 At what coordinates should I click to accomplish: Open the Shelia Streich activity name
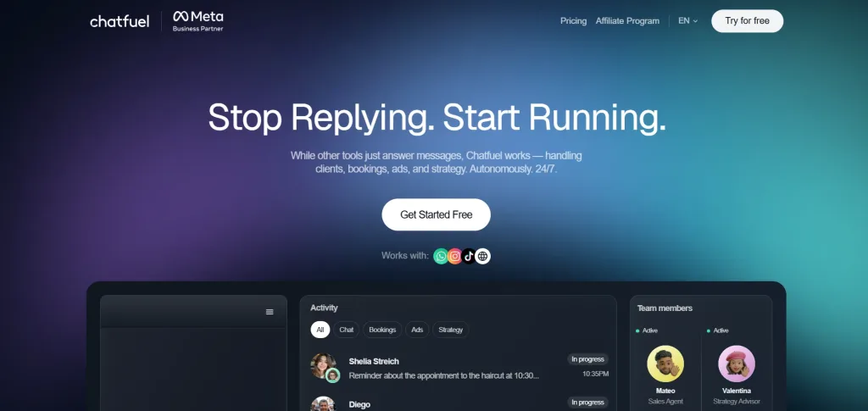374,361
